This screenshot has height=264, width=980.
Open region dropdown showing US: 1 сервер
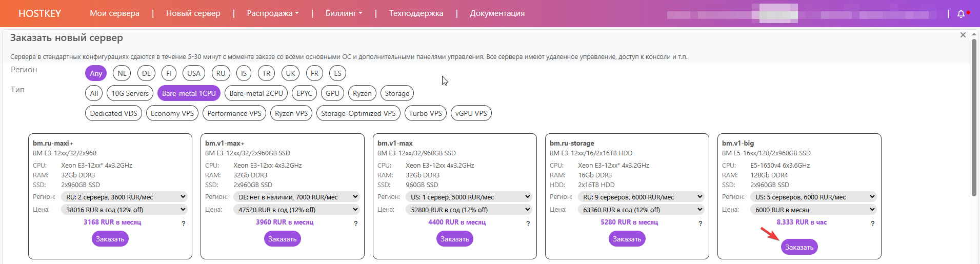[469, 197]
